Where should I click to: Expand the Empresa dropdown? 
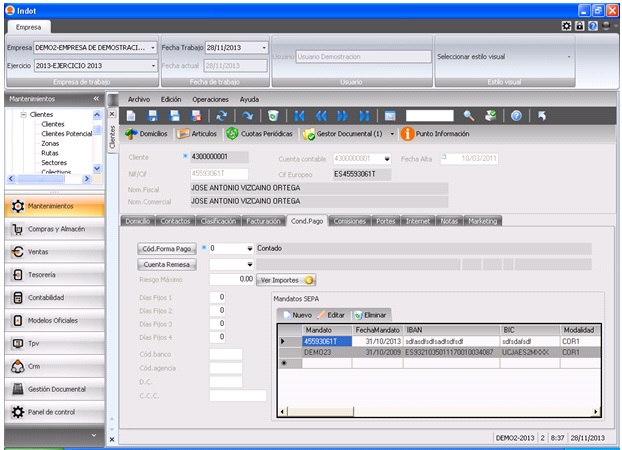click(153, 47)
